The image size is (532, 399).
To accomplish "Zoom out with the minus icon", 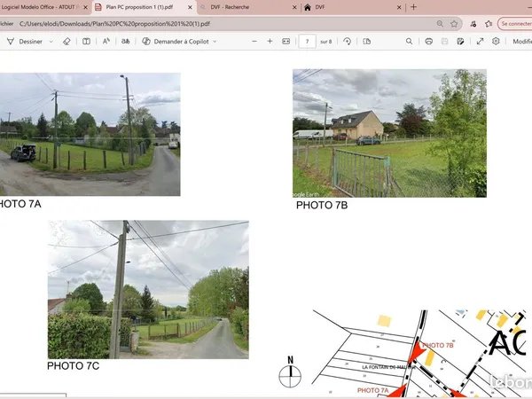I will click(x=254, y=42).
